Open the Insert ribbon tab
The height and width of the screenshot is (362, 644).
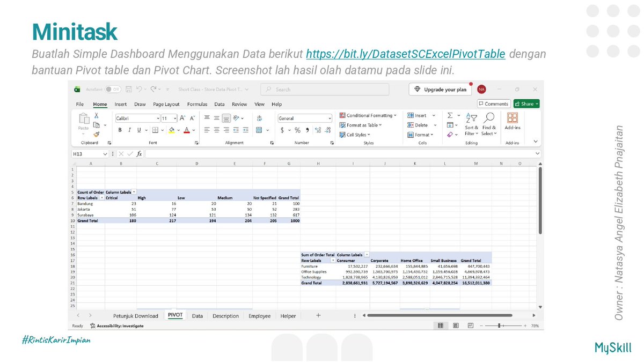pos(121,104)
